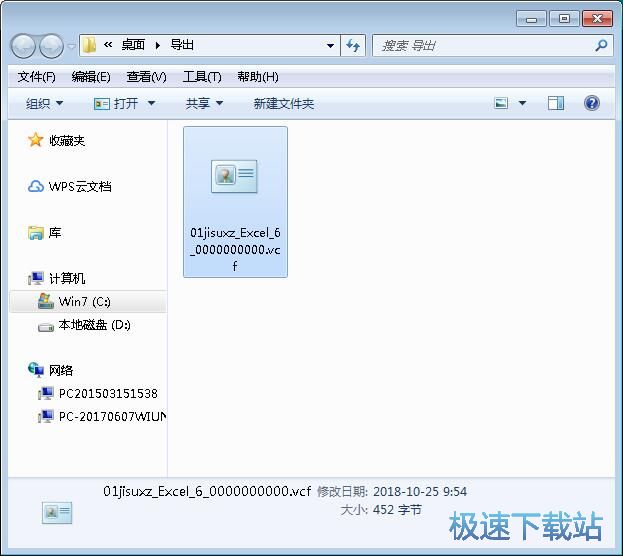Select the 导出 breadcrumb segment
The width and height of the screenshot is (623, 556).
[182, 45]
